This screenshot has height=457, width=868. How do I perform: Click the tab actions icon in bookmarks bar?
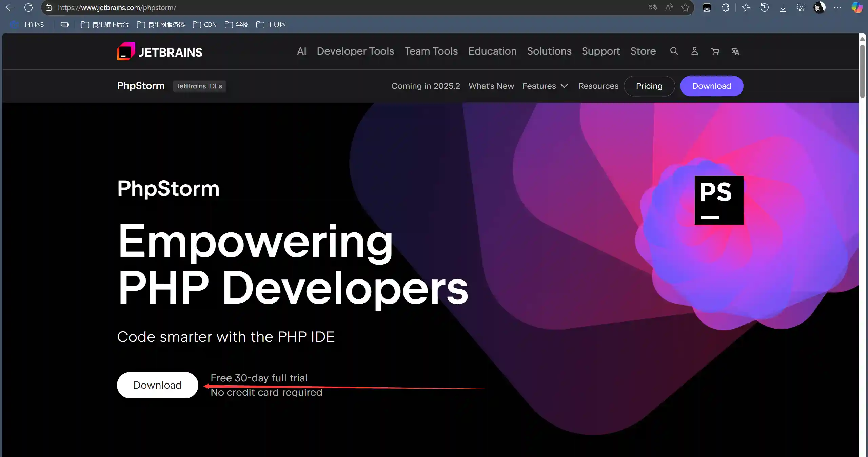[65, 24]
